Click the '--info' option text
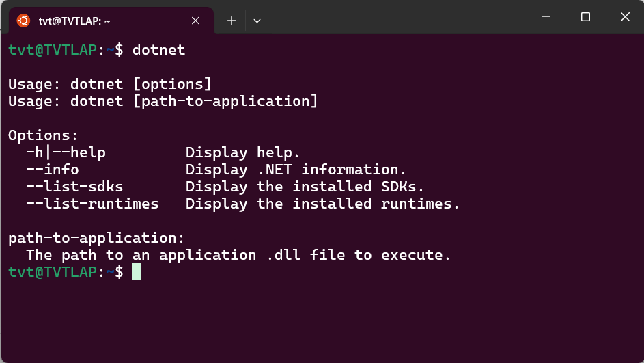This screenshot has height=363, width=644. click(x=53, y=170)
